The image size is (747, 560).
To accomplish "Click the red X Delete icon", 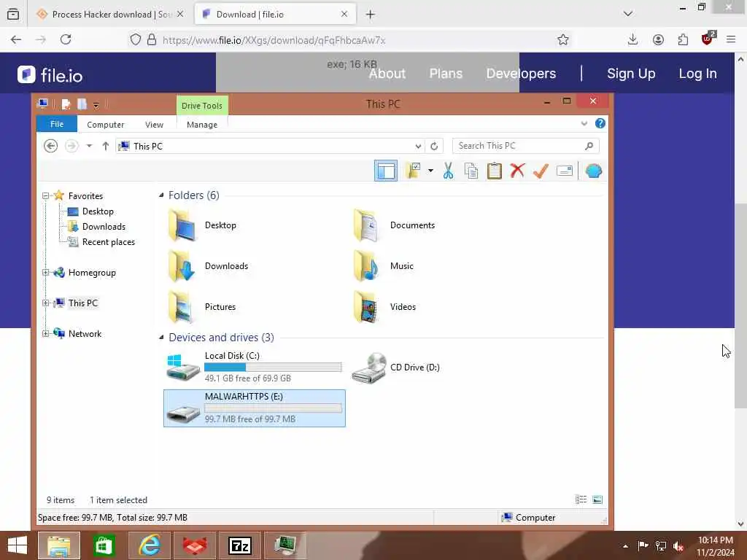I will coord(517,171).
